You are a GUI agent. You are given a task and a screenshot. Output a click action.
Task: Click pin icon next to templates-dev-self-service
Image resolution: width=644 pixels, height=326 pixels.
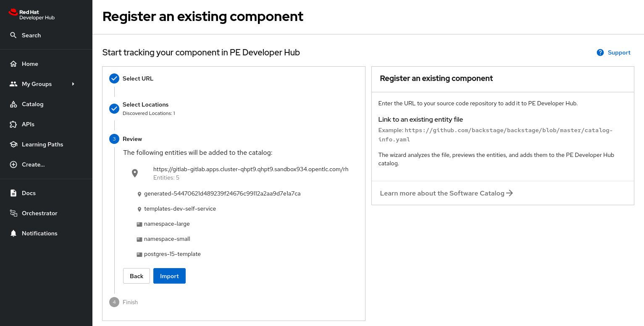pyautogui.click(x=139, y=209)
